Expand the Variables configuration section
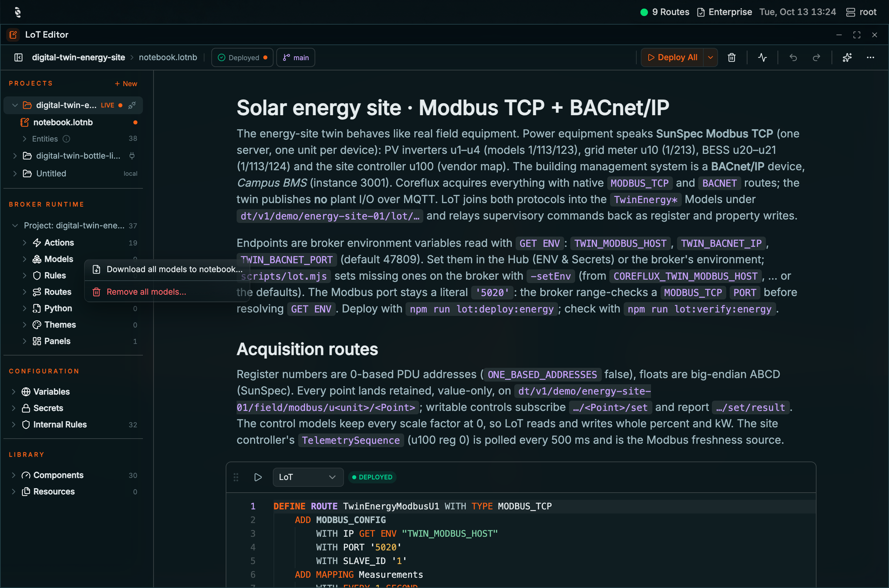Screen dimensions: 889x588 pyautogui.click(x=14, y=391)
